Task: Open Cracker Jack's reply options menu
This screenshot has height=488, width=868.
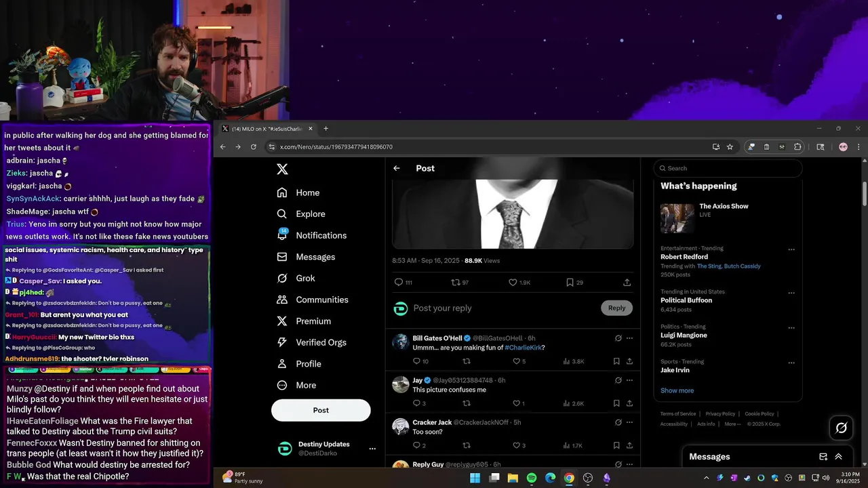Action: tap(629, 422)
